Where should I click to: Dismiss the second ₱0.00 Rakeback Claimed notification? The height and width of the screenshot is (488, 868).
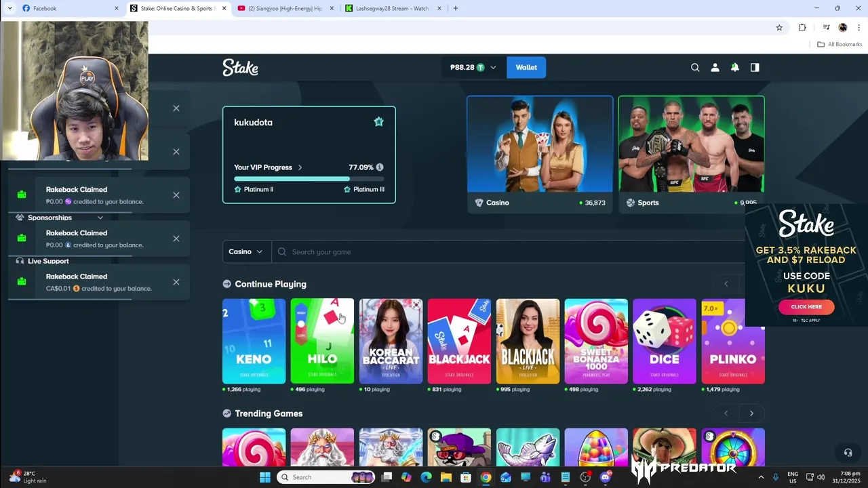click(176, 239)
